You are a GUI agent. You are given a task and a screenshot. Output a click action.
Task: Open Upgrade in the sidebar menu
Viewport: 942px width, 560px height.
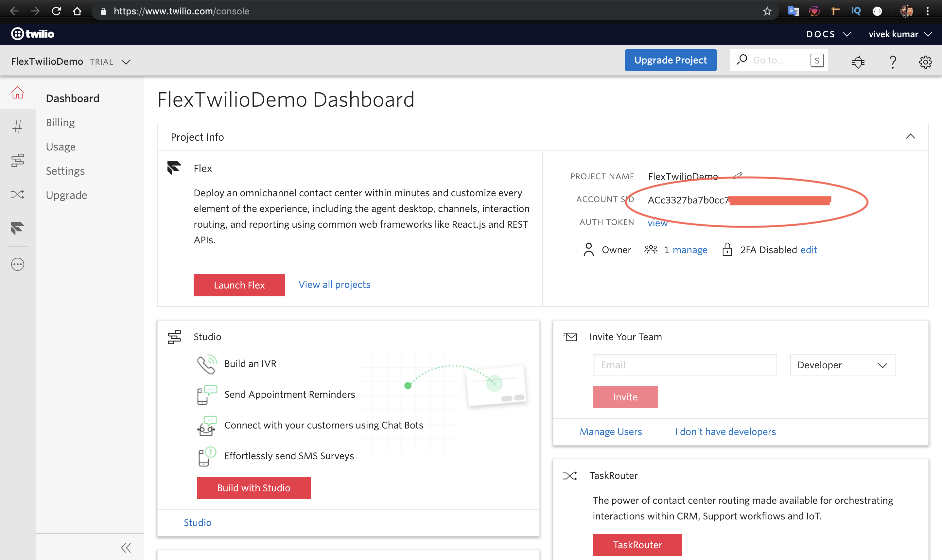click(x=66, y=195)
